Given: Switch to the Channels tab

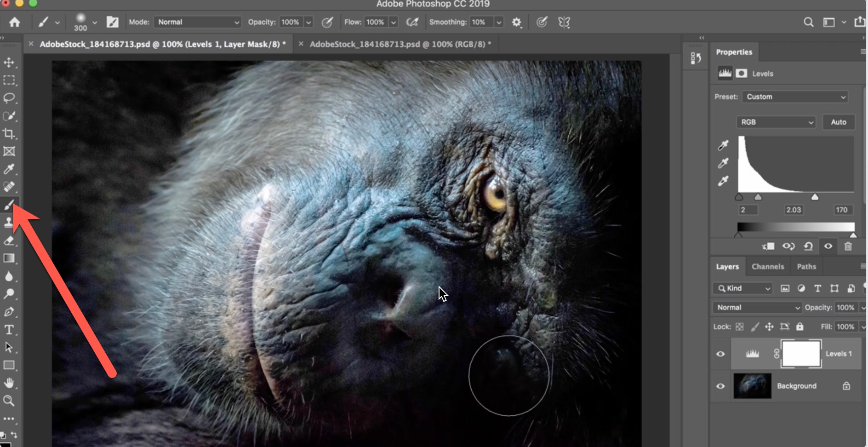Looking at the screenshot, I should tap(767, 267).
